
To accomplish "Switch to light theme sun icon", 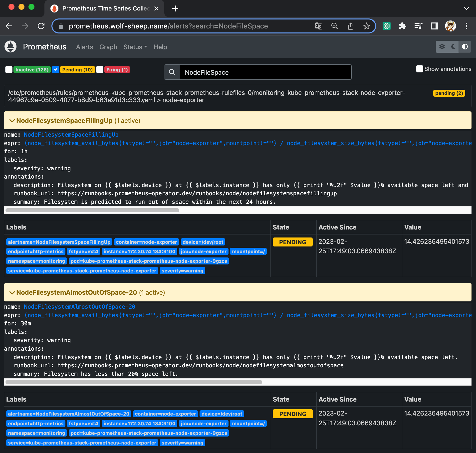I will 442,47.
